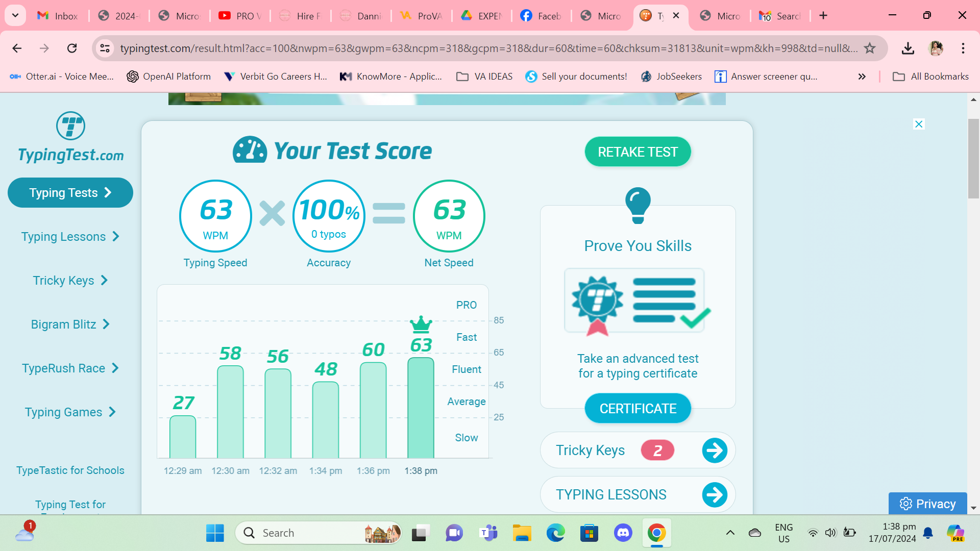Click the Tricky Keys arrow icon button

coord(714,450)
